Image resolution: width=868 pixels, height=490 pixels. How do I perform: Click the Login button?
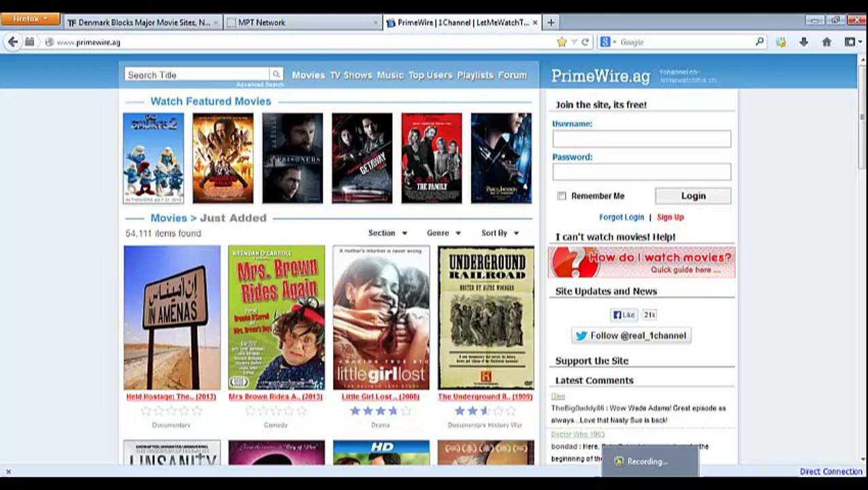tap(693, 196)
